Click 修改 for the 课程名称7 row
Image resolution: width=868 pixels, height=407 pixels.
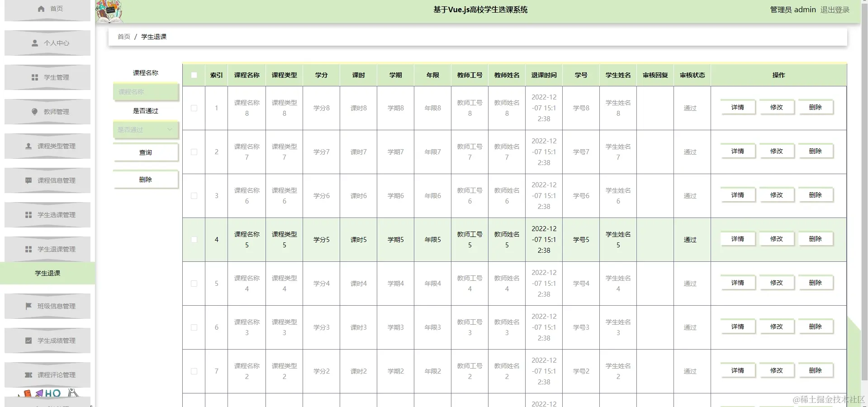click(x=777, y=151)
